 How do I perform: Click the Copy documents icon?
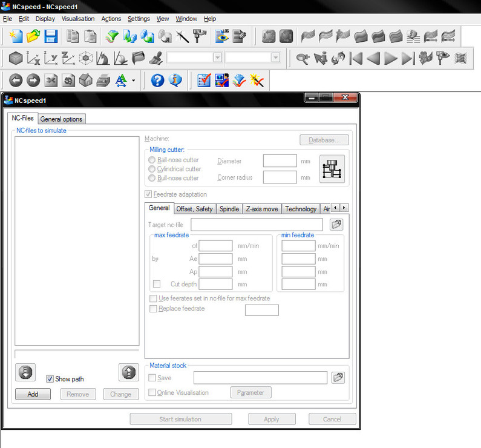(x=73, y=36)
